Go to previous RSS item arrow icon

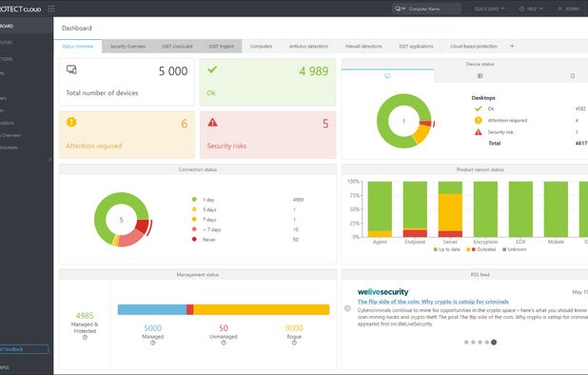tap(347, 308)
